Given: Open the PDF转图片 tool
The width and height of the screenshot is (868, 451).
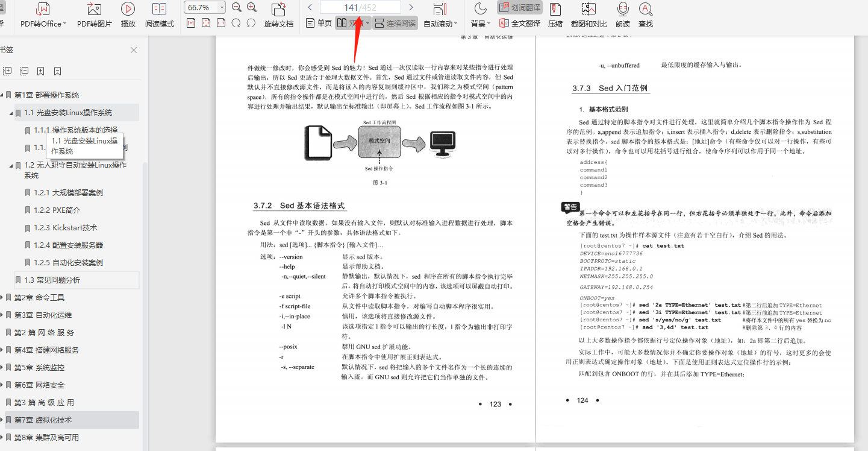Looking at the screenshot, I should click(94, 16).
